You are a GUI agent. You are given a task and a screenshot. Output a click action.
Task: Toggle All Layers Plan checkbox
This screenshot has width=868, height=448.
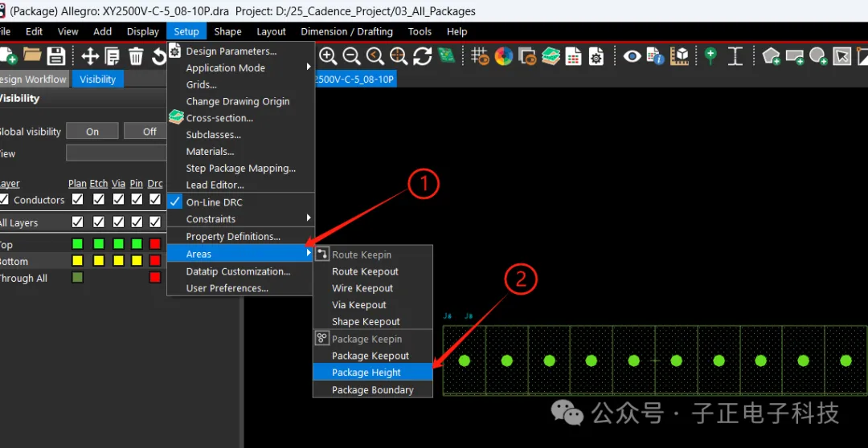pos(77,222)
